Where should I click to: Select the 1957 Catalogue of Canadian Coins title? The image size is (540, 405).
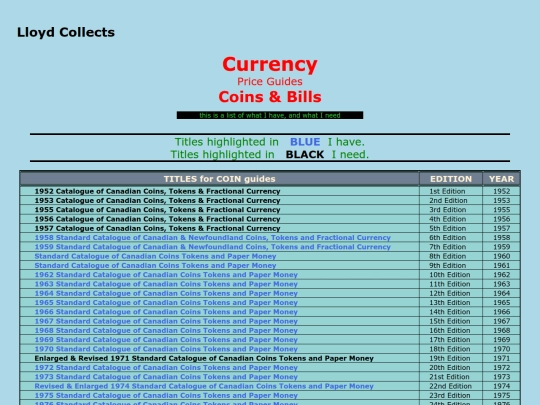(157, 228)
